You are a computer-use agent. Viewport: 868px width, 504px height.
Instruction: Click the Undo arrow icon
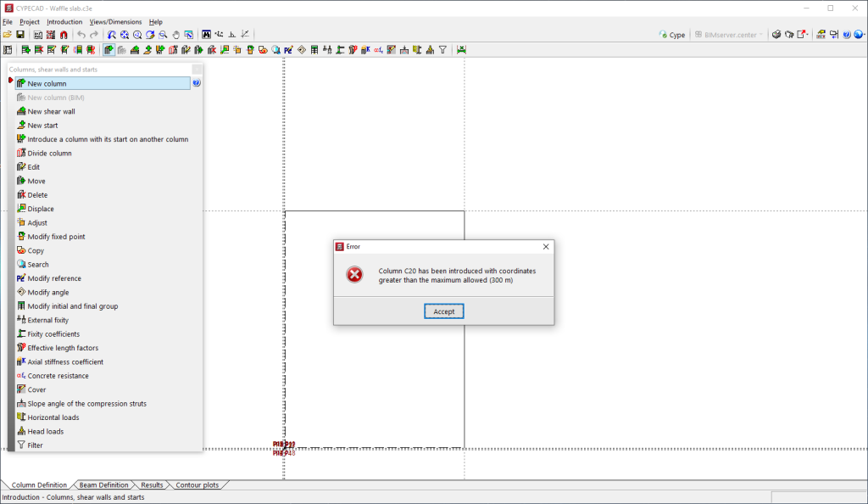pos(81,35)
